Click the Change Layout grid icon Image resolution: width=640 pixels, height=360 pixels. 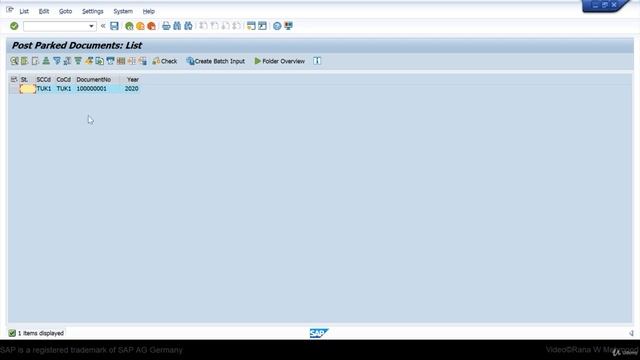(x=121, y=61)
